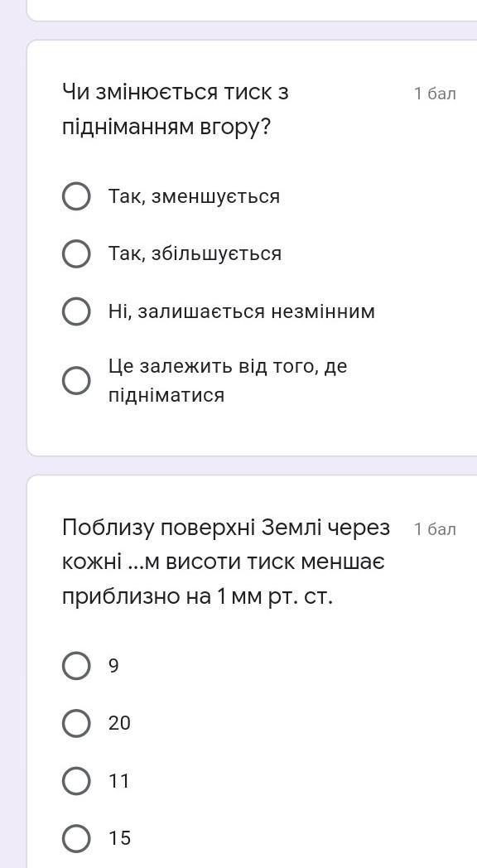Click '1 бал' label beside 'Поблизу поверхні Землі'

(x=435, y=529)
